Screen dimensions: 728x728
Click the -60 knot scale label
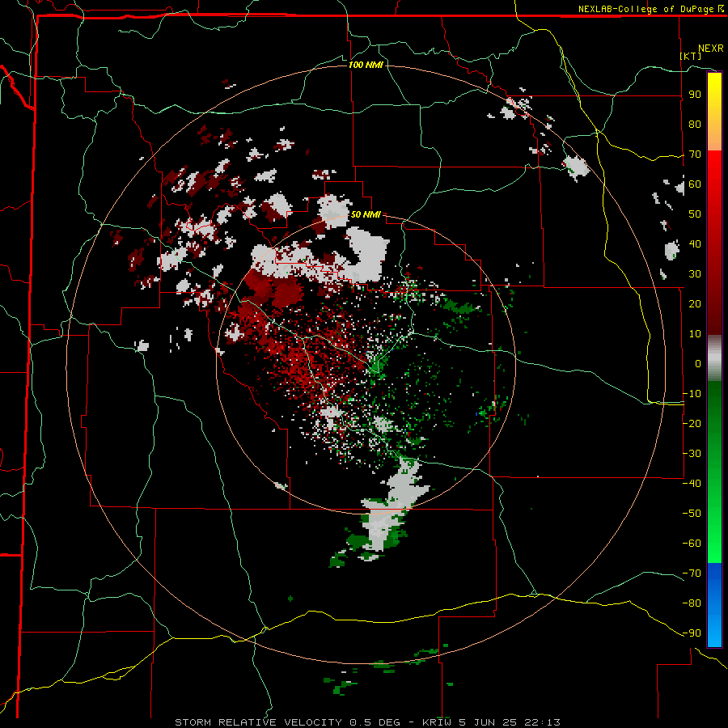click(x=692, y=544)
